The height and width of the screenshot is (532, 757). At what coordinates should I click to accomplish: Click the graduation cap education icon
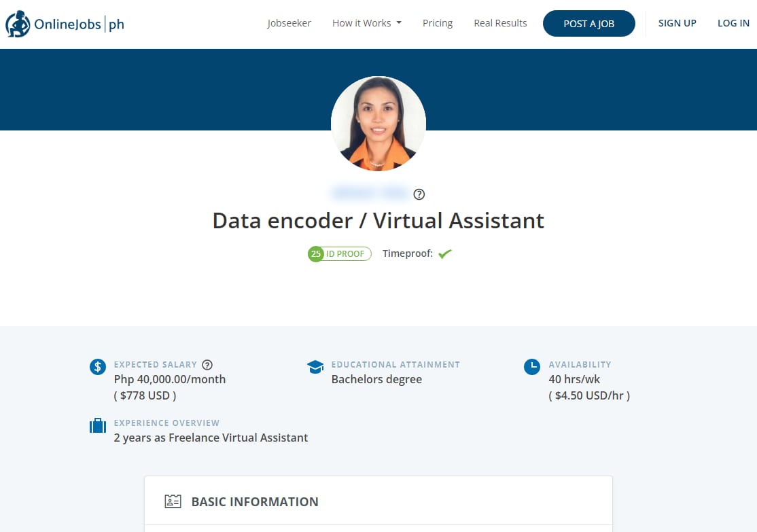tap(315, 367)
